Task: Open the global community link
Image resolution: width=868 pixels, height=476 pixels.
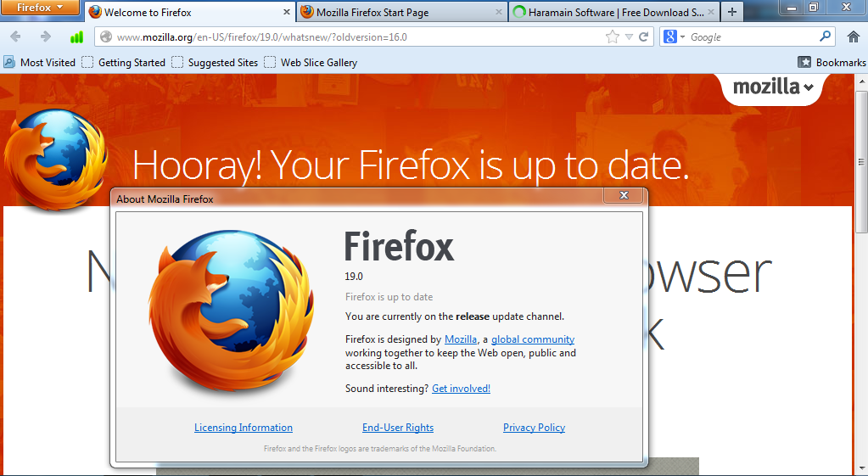Action: pos(533,339)
